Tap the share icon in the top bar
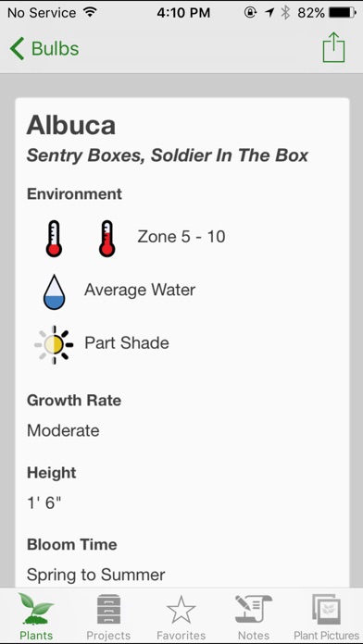The height and width of the screenshot is (644, 363). 333,47
